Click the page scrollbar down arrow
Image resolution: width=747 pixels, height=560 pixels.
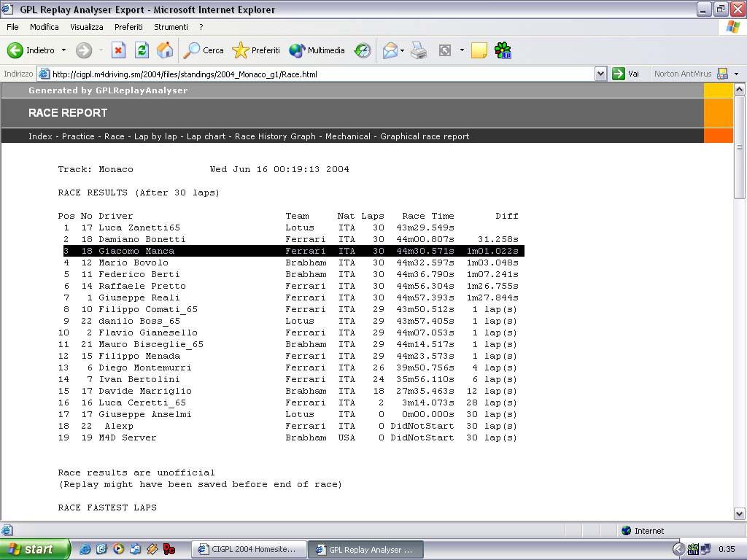pos(740,514)
